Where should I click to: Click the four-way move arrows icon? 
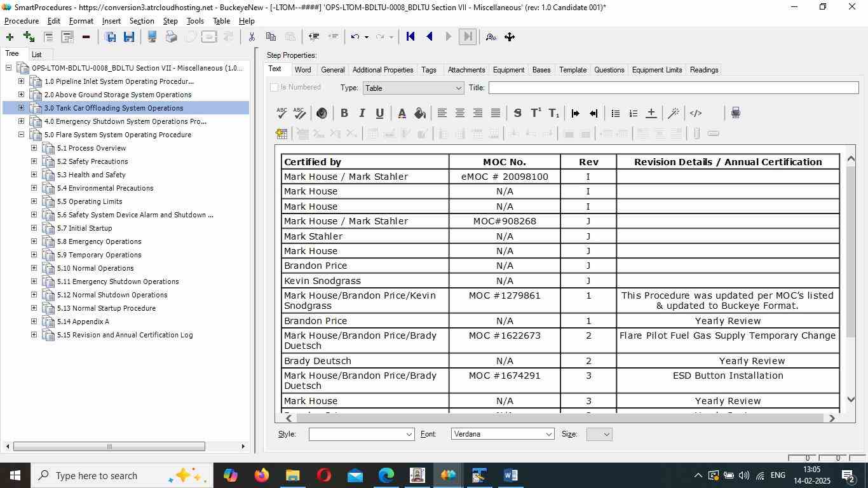[x=510, y=37]
